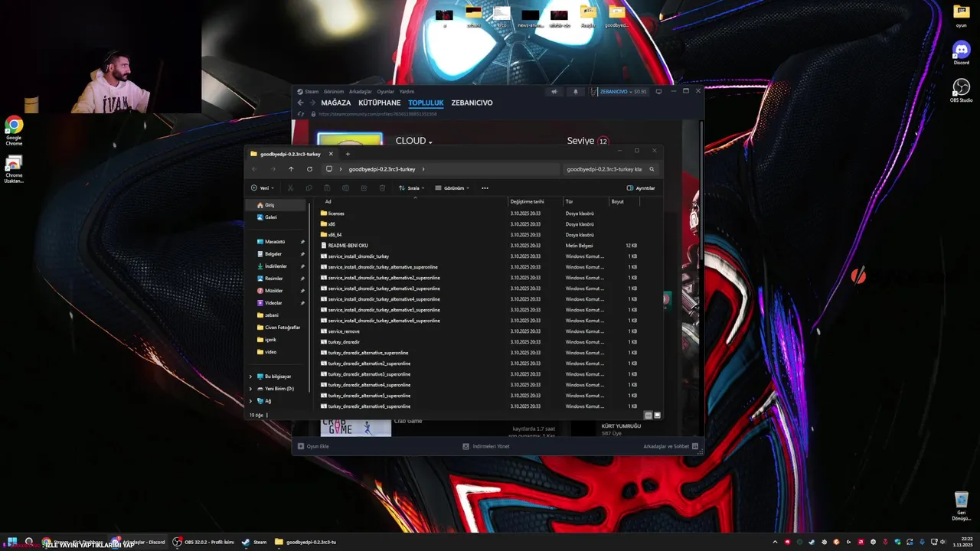Click Steam's notification bell icon
Screen dimensions: 980x551
pos(576,92)
